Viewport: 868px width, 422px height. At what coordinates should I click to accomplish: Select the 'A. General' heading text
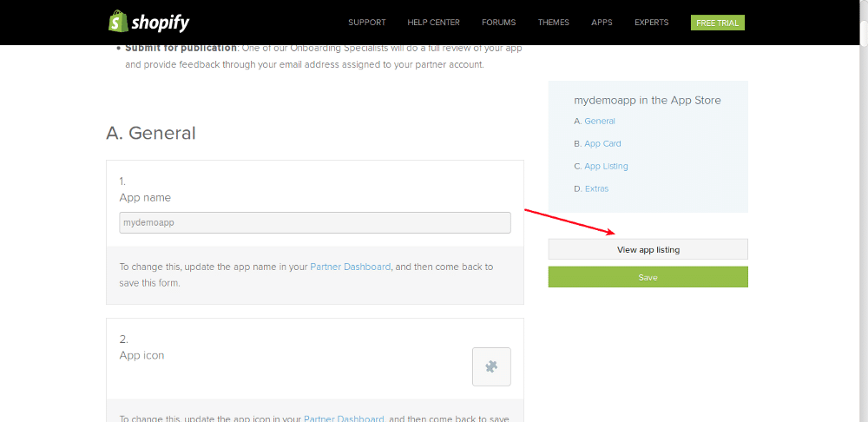click(x=151, y=134)
